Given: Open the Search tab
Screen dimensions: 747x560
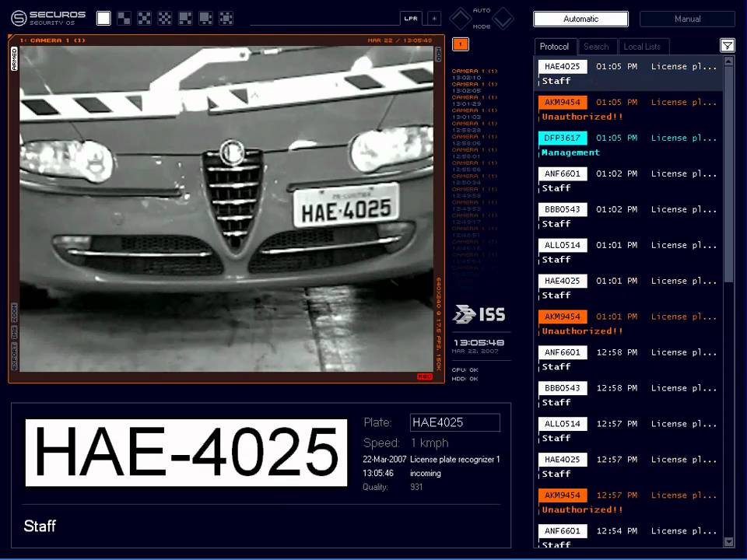Looking at the screenshot, I should click(596, 47).
